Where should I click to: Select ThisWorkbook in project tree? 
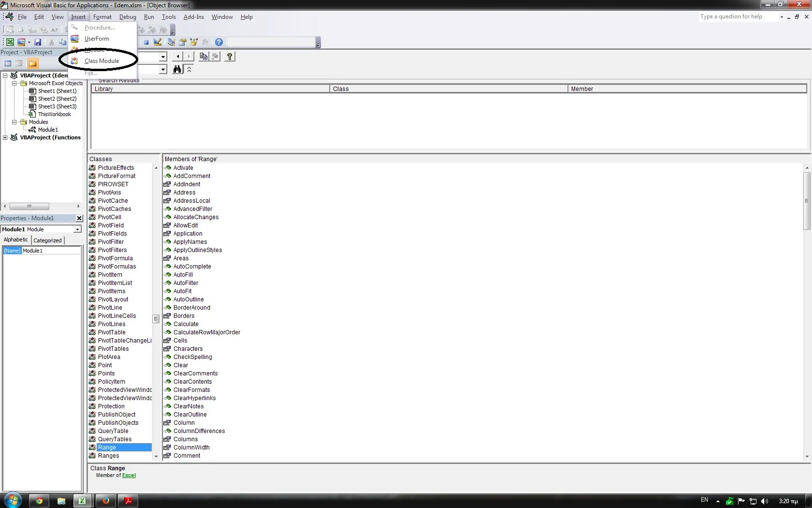54,114
